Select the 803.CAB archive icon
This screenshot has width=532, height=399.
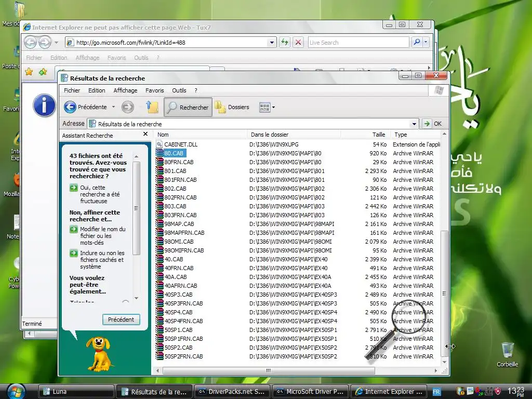(159, 206)
